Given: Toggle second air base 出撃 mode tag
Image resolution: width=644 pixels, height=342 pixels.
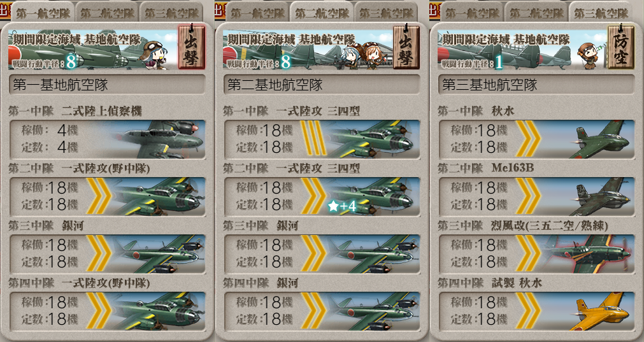Looking at the screenshot, I should pyautogui.click(x=406, y=46).
